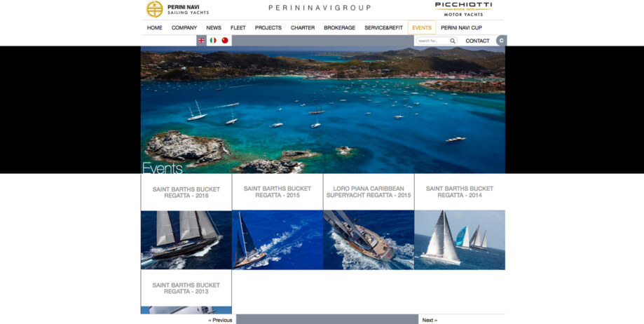Go to the Fleet menu item
The height and width of the screenshot is (324, 644).
[x=238, y=27]
